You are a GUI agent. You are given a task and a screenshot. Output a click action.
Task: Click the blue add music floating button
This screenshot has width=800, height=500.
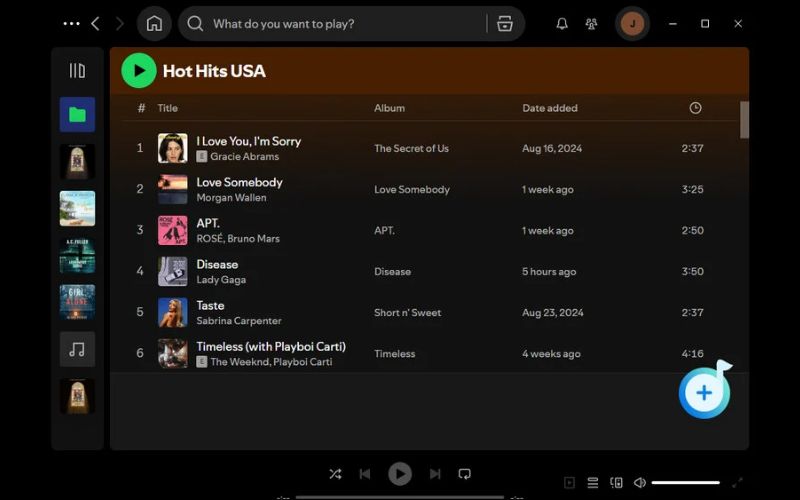point(704,393)
